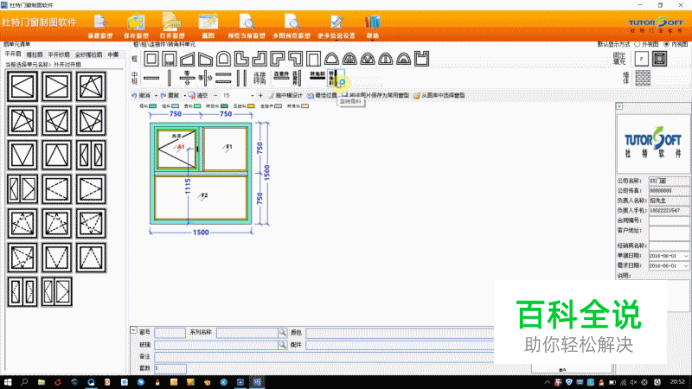692x389 pixels.
Task: Open the 撤消 undo history dropdown arrow
Action: point(156,95)
